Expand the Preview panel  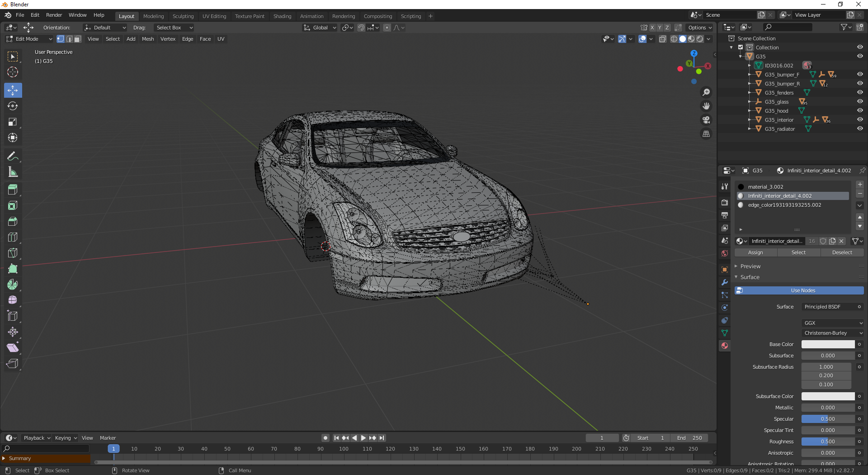pos(750,266)
